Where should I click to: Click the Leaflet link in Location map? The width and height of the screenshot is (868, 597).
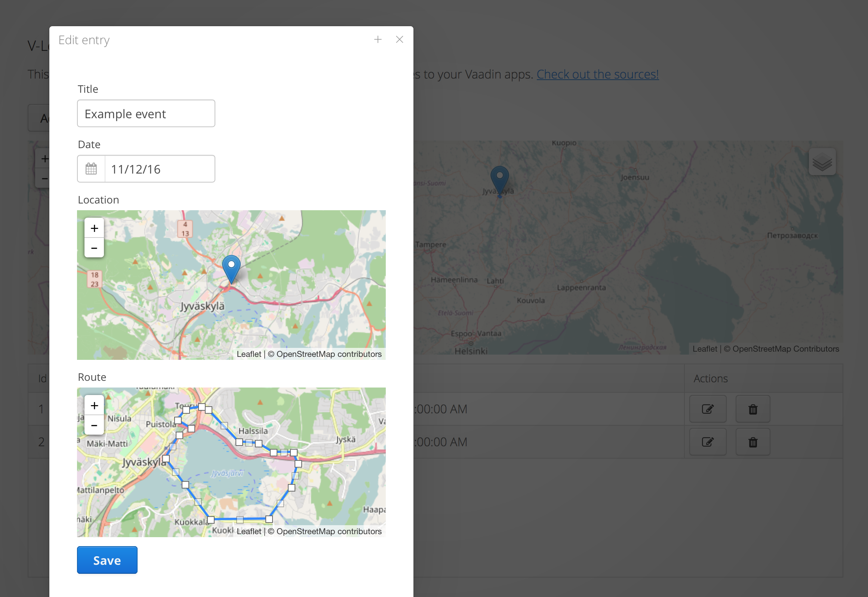pos(249,354)
